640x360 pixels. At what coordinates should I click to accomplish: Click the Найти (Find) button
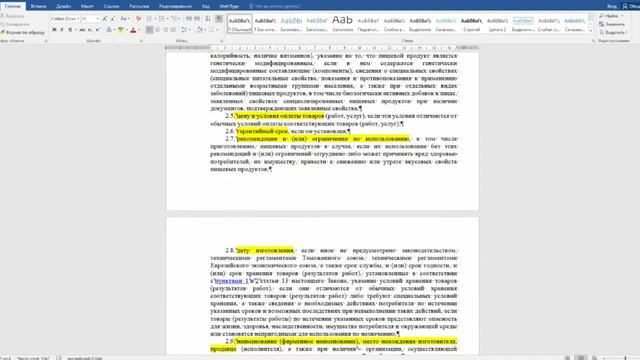[x=611, y=16]
